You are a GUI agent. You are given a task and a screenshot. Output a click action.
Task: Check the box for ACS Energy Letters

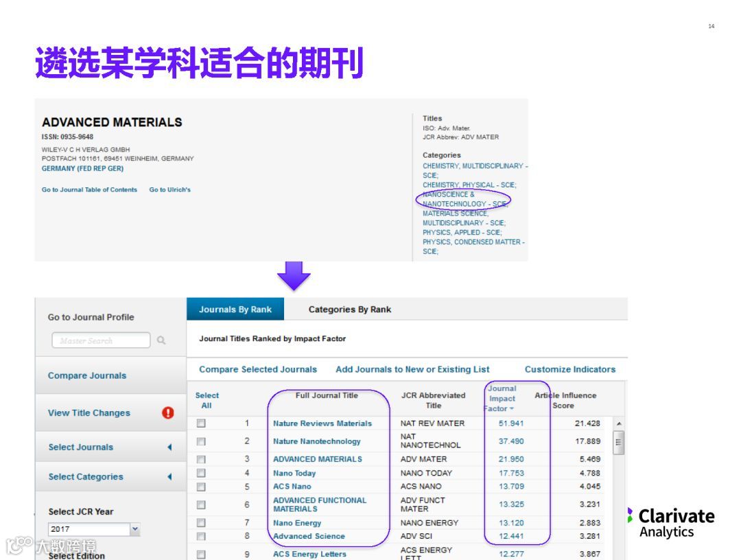tap(201, 554)
